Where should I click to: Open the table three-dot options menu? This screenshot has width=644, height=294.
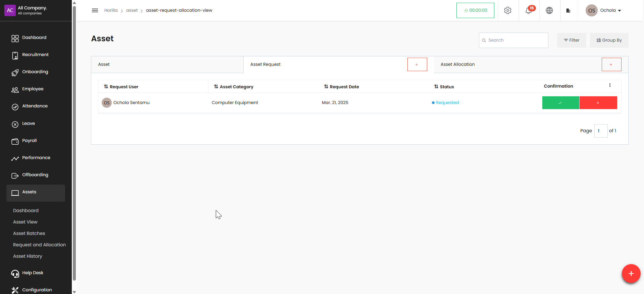point(610,85)
